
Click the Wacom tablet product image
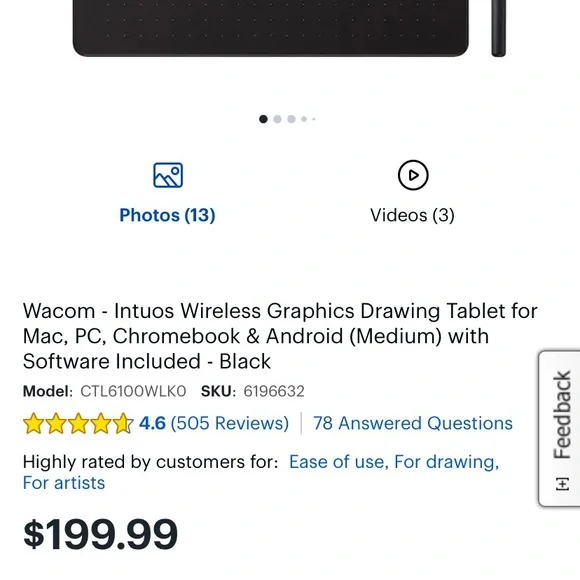click(271, 28)
